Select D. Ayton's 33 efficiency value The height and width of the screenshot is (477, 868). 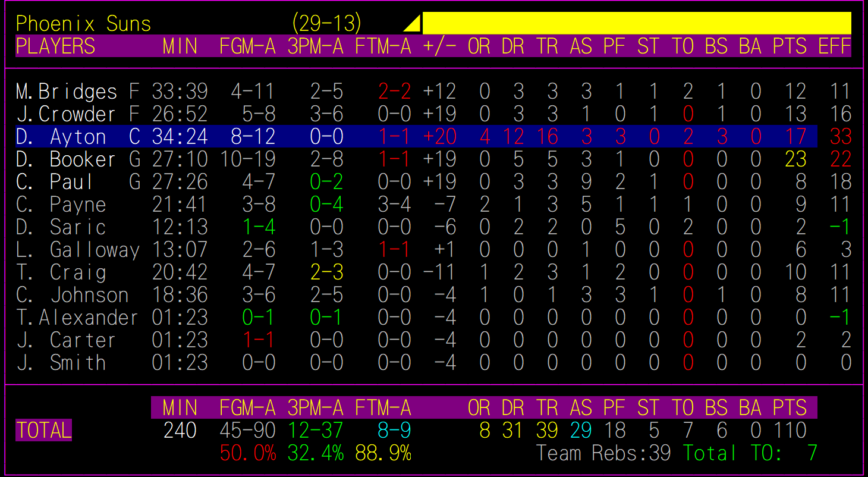pyautogui.click(x=841, y=137)
